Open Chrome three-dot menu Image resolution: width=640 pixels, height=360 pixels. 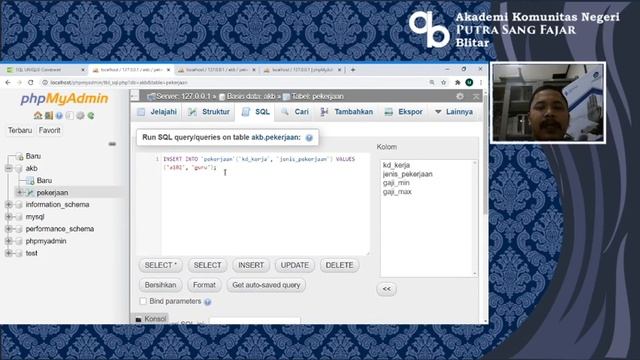coord(481,82)
